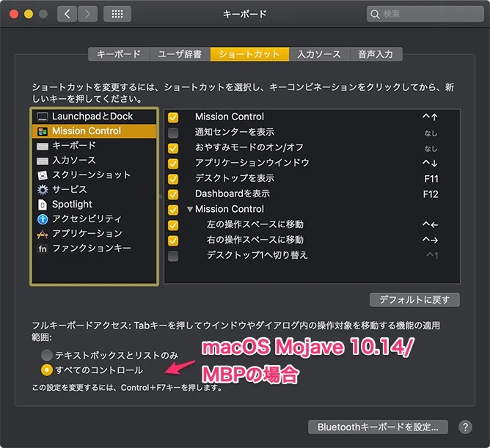The height and width of the screenshot is (448, 490).
Task: Open the help question mark button
Action: 465,427
